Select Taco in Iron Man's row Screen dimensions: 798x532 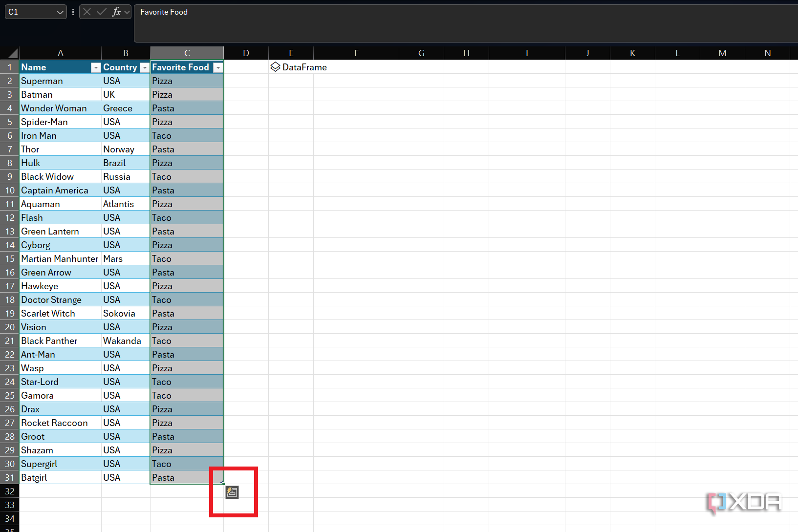(x=187, y=135)
